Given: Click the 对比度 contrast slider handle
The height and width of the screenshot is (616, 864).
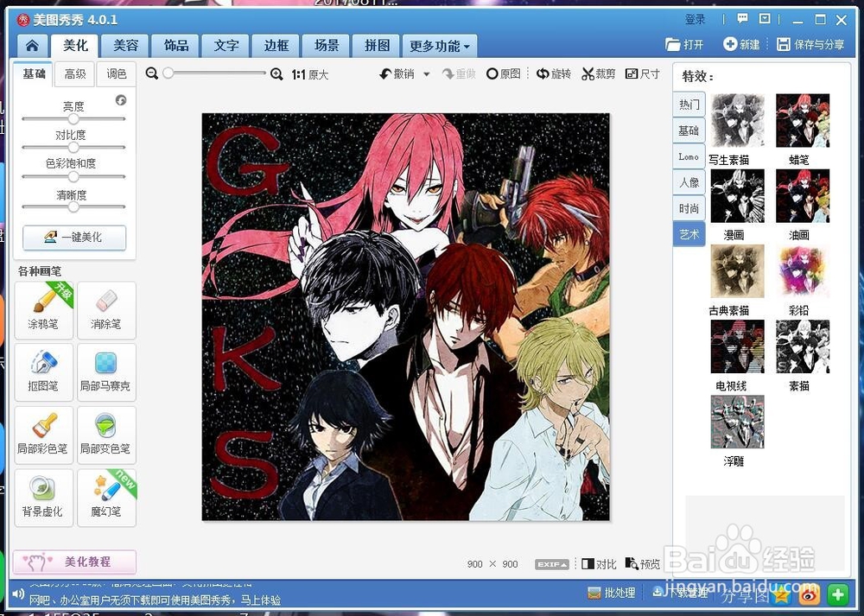Looking at the screenshot, I should point(73,148).
